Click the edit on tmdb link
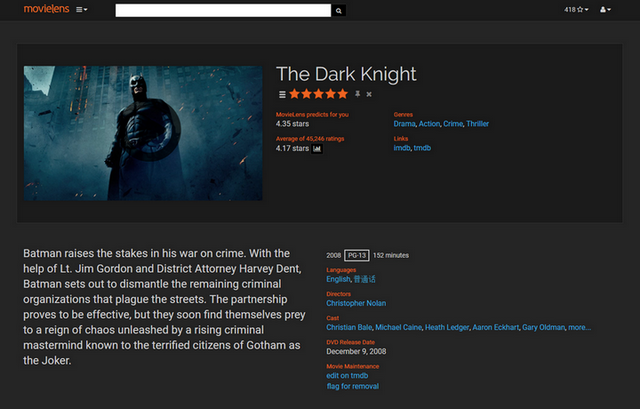 (x=347, y=376)
